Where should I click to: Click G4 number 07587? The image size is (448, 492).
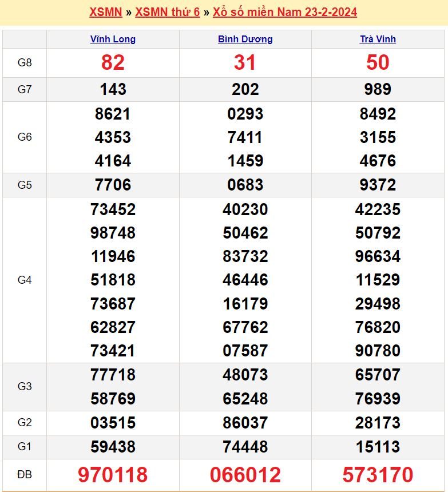pyautogui.click(x=245, y=351)
